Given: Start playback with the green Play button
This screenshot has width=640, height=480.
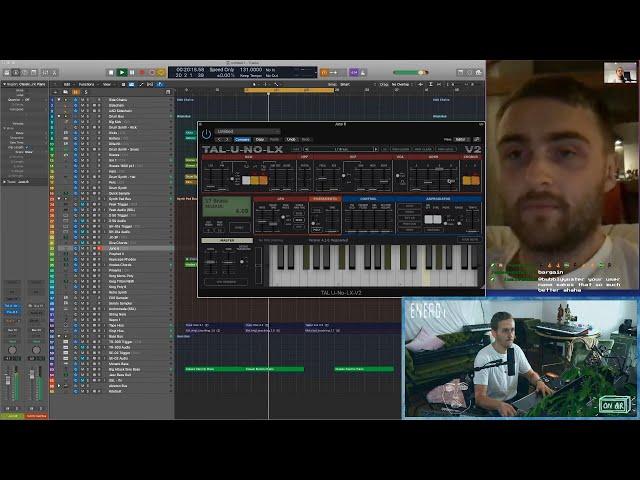Looking at the screenshot, I should coord(121,73).
